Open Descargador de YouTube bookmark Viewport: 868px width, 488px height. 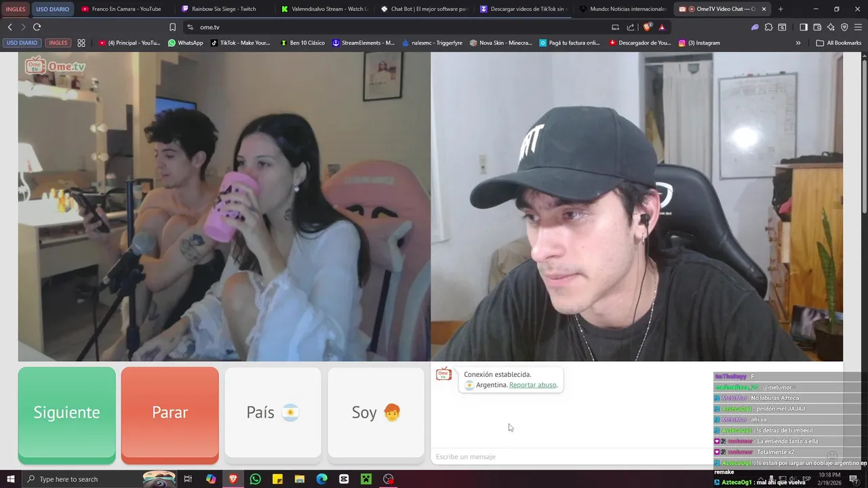pos(640,43)
